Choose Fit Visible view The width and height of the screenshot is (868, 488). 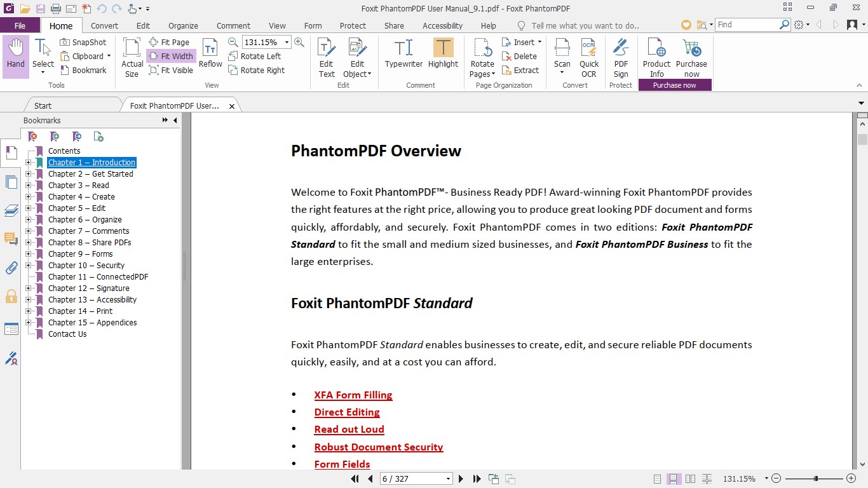click(171, 70)
